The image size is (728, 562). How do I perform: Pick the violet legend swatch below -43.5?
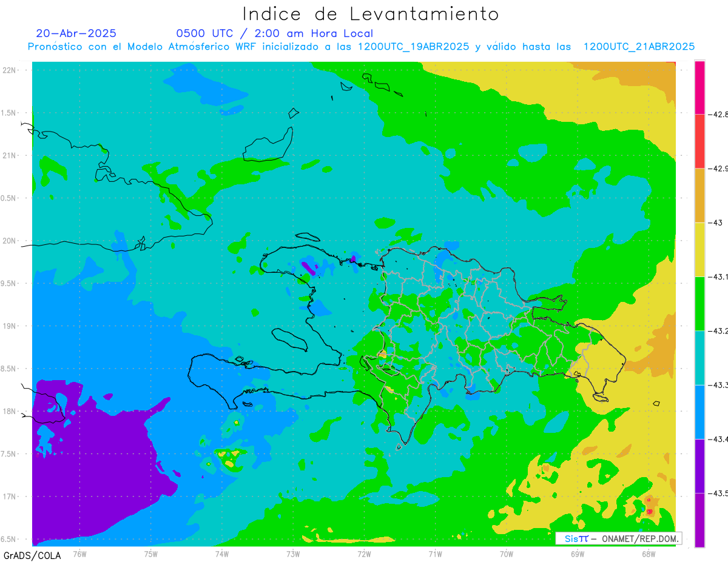click(699, 520)
